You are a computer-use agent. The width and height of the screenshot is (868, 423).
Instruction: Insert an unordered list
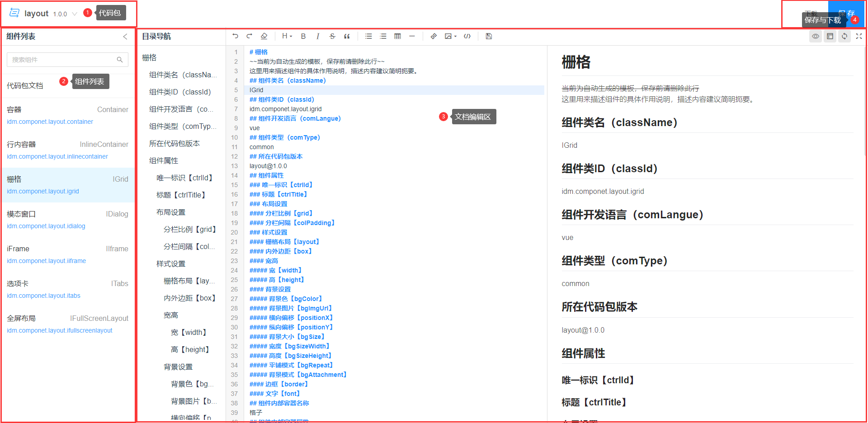click(368, 36)
